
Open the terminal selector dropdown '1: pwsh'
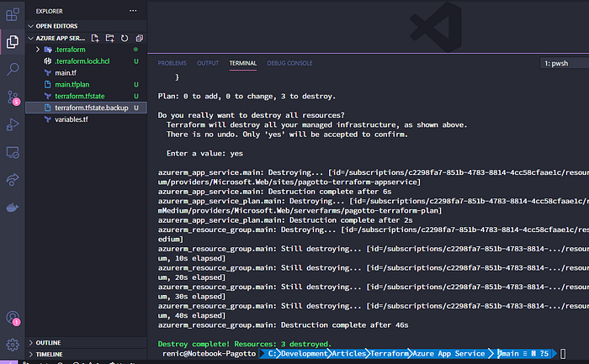coord(565,63)
